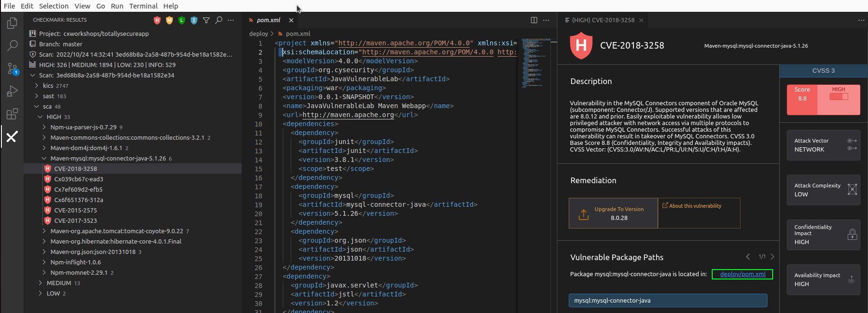Image resolution: width=868 pixels, height=313 pixels.
Task: Expand the MEDIUM 13 group
Action: click(x=40, y=283)
